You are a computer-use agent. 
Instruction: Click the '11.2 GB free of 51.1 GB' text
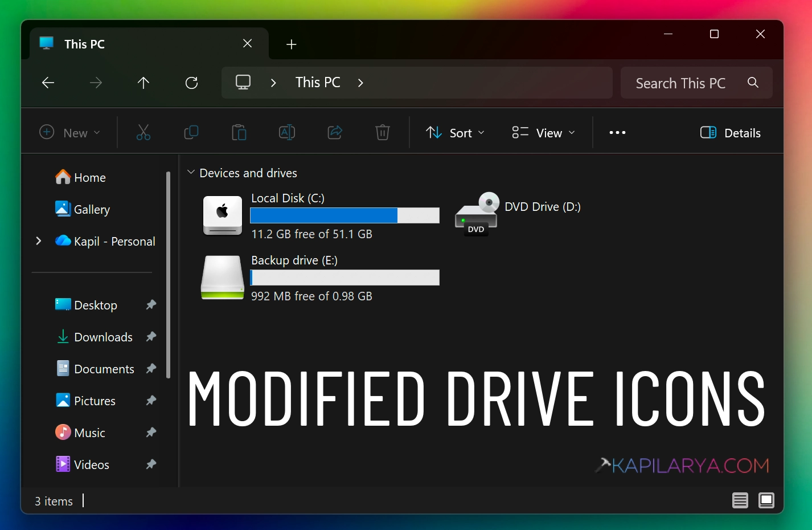311,234
